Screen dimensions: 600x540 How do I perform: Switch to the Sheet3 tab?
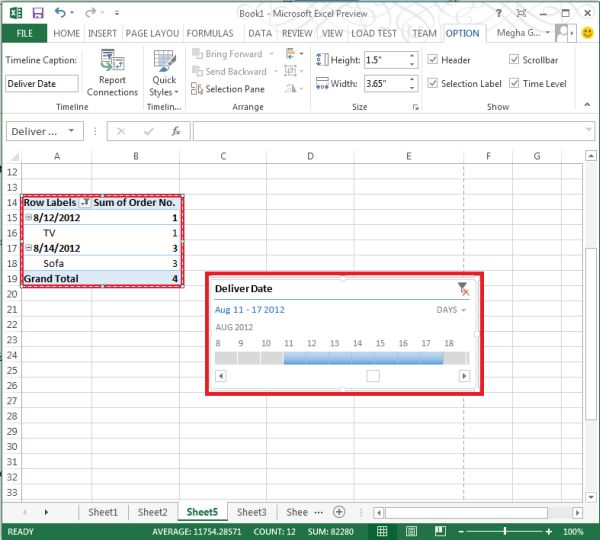[251, 512]
